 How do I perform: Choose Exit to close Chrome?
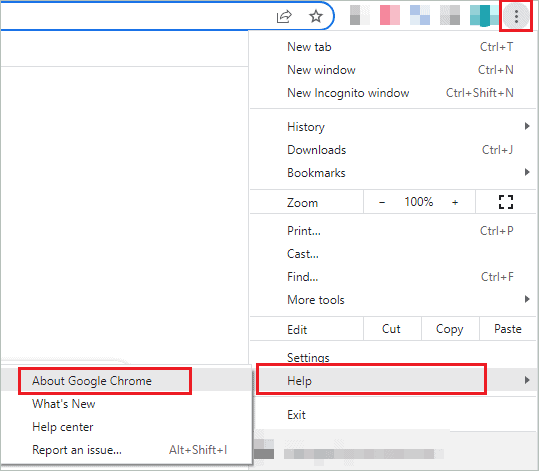click(x=393, y=415)
